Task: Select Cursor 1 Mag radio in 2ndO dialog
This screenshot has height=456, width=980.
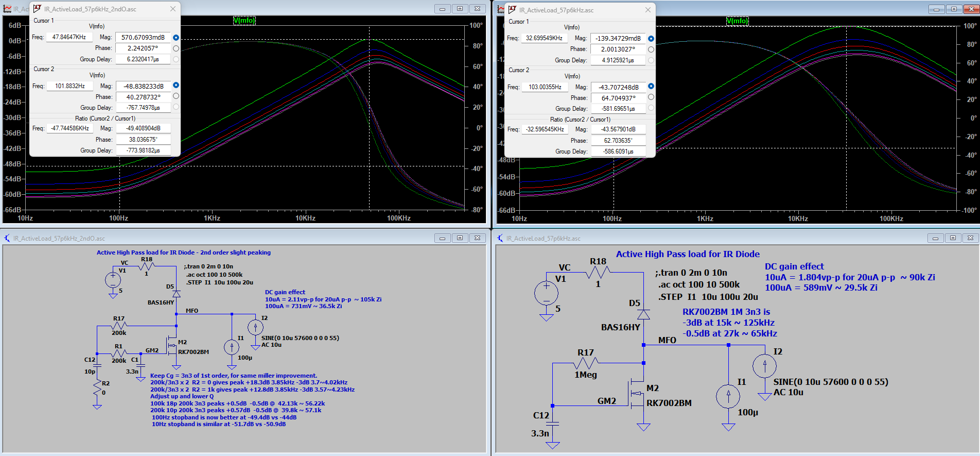Action: click(176, 38)
